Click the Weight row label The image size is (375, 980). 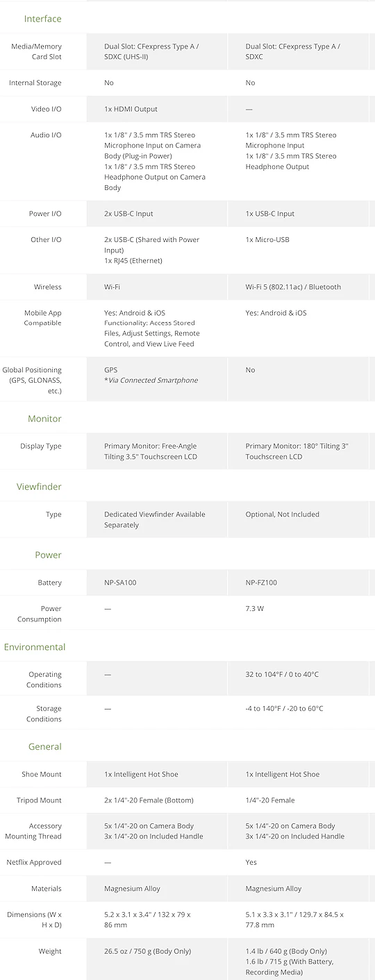[50, 952]
